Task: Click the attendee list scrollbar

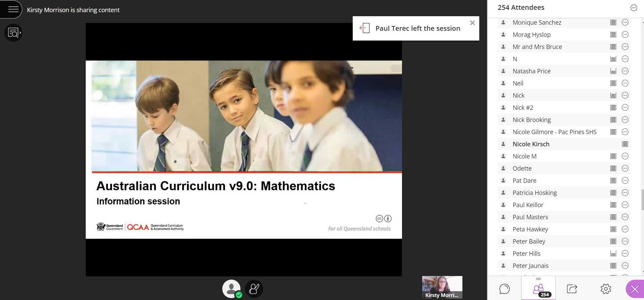Action: tap(643, 200)
